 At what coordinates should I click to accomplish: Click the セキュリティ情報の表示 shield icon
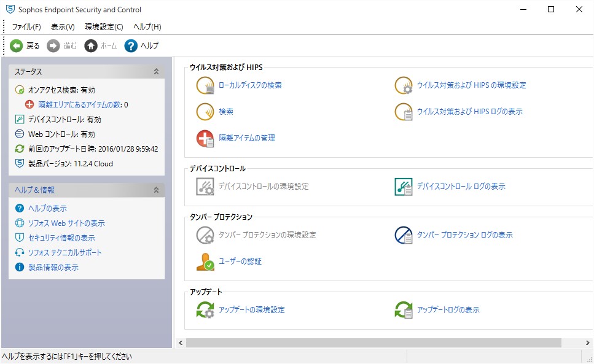(x=20, y=238)
